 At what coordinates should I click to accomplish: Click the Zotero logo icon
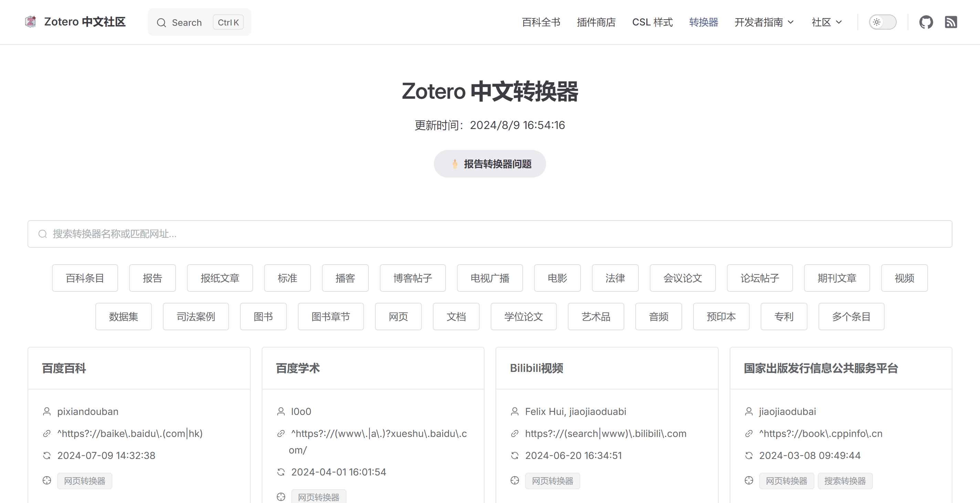31,22
